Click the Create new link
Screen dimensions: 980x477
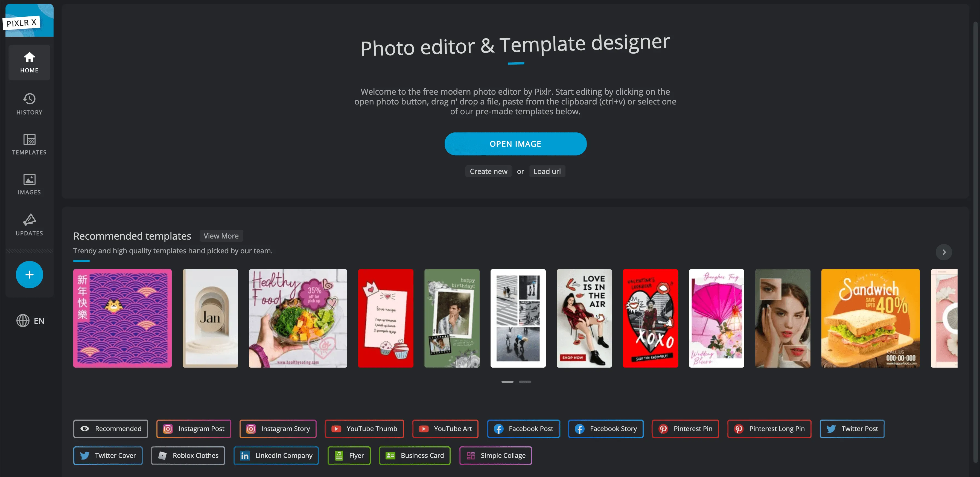(488, 171)
